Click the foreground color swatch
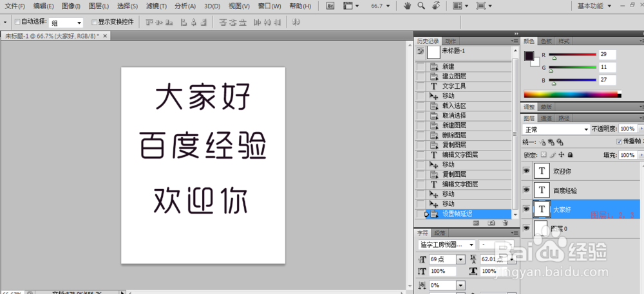This screenshot has width=644, height=294. tap(529, 56)
